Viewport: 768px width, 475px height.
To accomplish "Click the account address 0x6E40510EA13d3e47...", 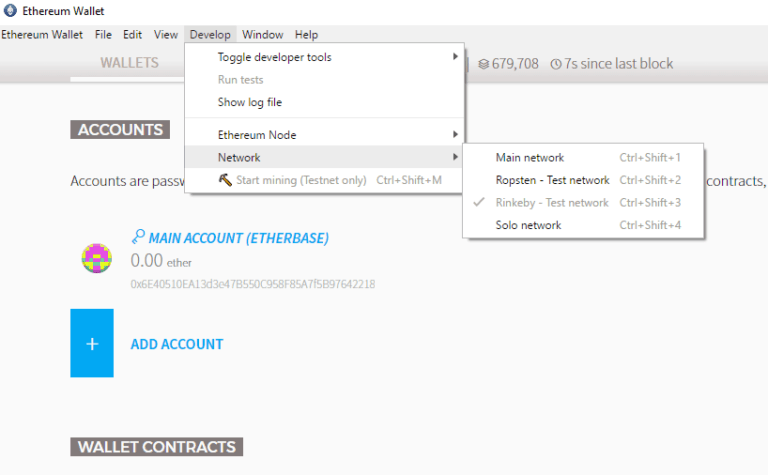I will coord(253,284).
